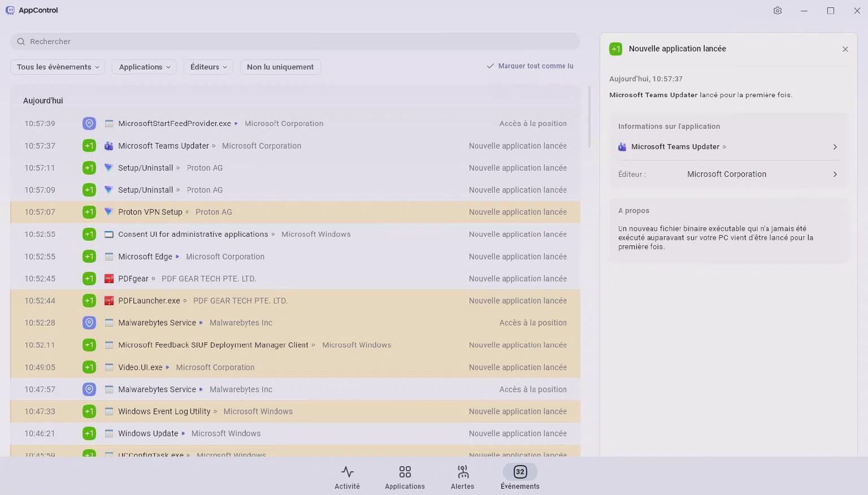The width and height of the screenshot is (868, 495).
Task: Click location icon on 10:47:57 Malwarebytes row
Action: 89,389
